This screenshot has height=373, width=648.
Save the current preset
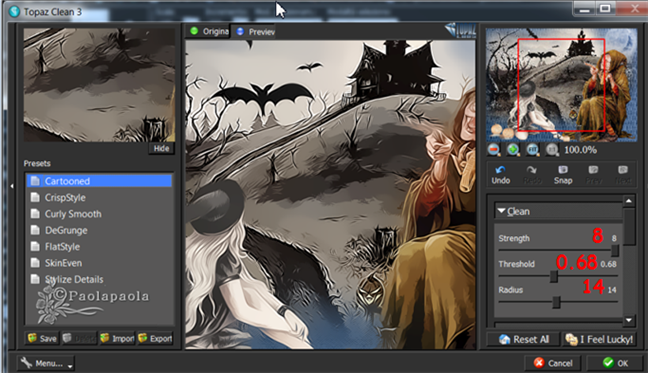pyautogui.click(x=42, y=339)
